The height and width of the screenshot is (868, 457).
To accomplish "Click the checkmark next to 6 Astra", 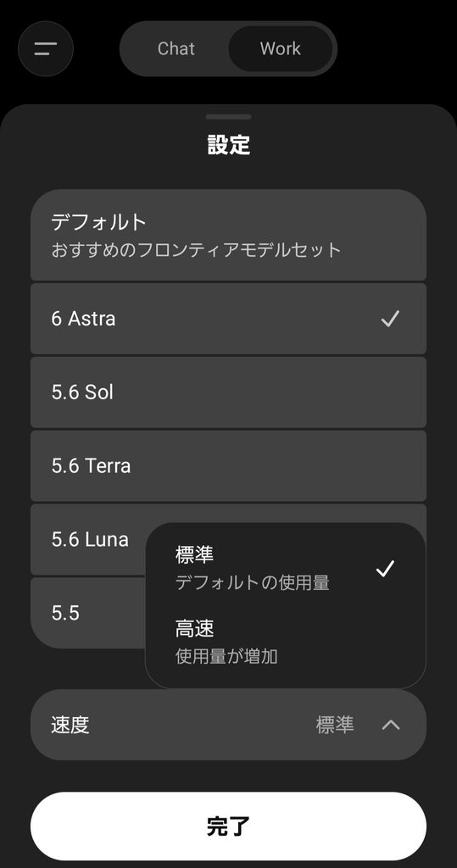I will 390,319.
